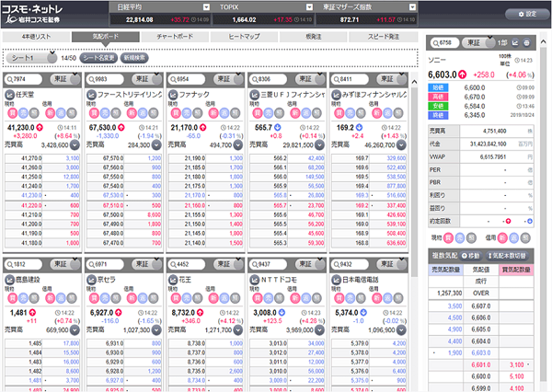Click the 新規検索 new search button
This screenshot has height=392, width=552.
pyautogui.click(x=134, y=58)
